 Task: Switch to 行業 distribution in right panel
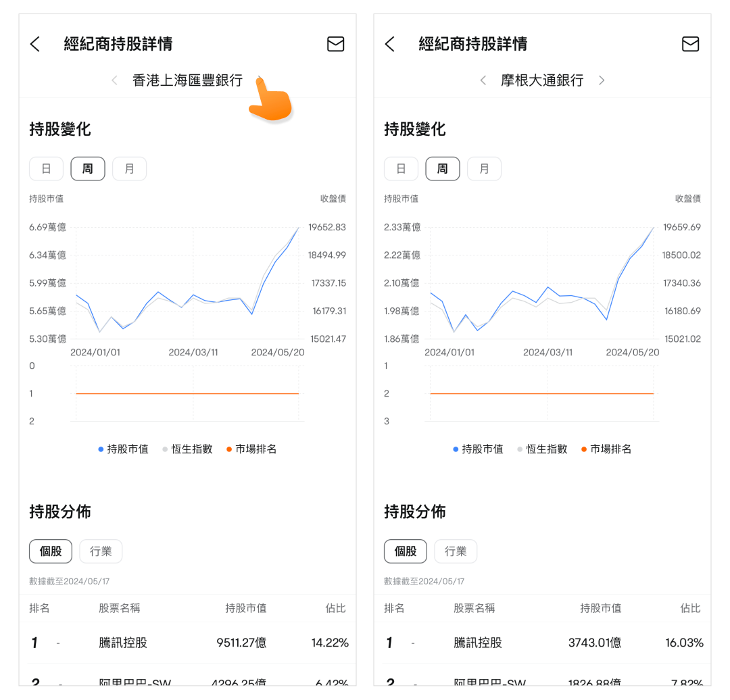click(x=455, y=551)
